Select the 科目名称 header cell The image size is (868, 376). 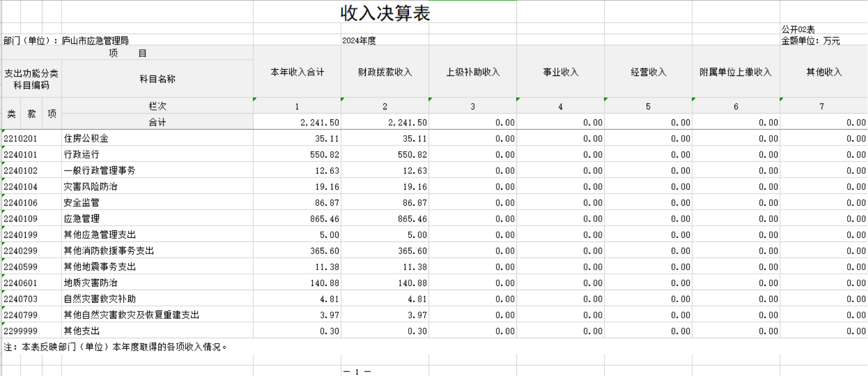[157, 79]
